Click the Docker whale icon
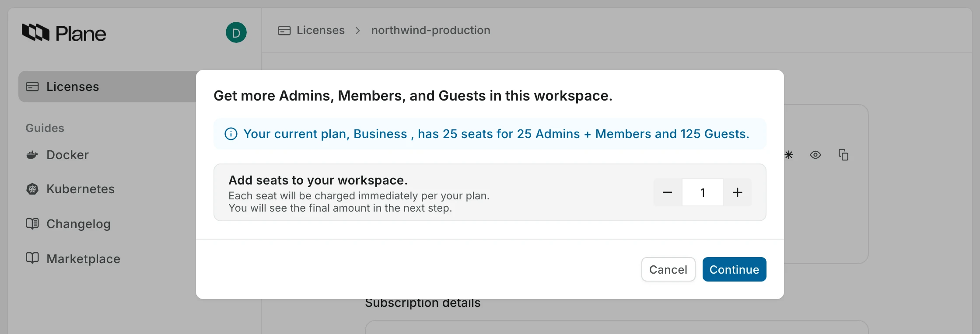Screen dimensions: 980x334 tap(32, 155)
